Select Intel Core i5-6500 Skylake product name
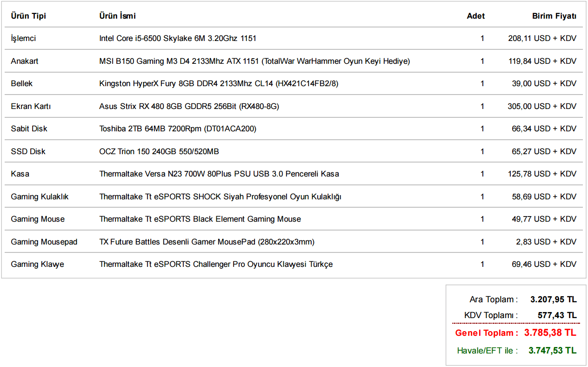This screenshot has width=588, height=367. coord(178,38)
